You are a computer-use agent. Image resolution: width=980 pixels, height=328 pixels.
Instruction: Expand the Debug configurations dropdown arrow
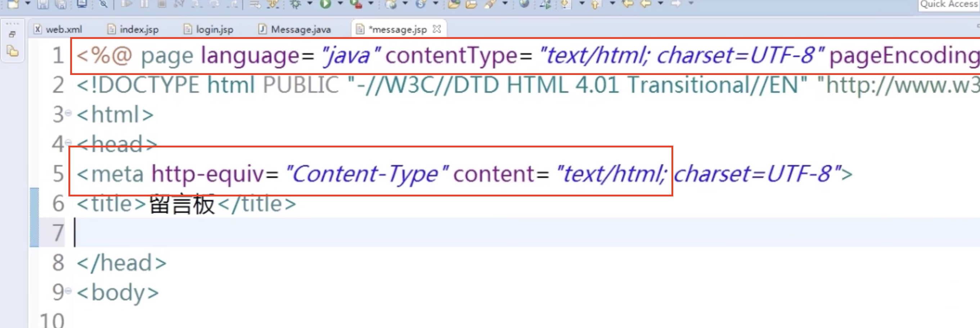[x=310, y=4]
